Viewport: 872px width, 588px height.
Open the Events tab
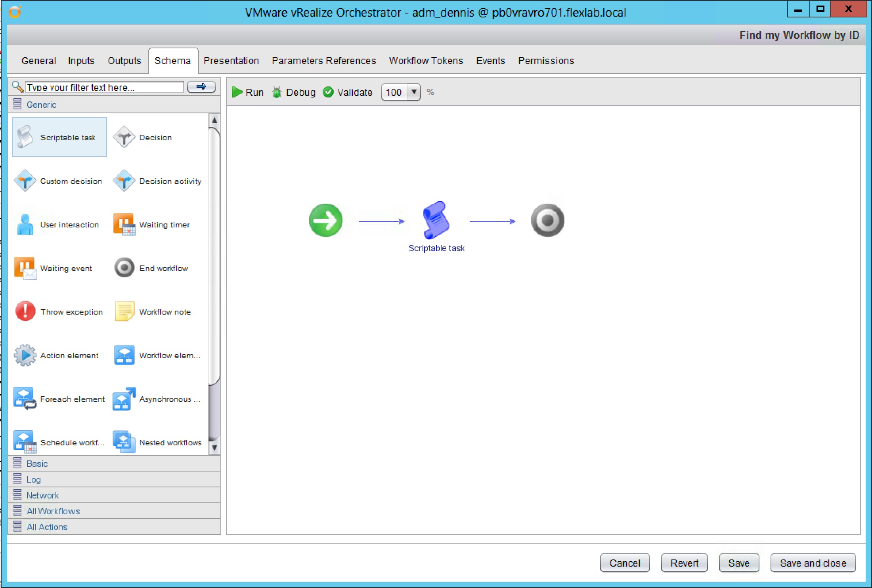(491, 61)
